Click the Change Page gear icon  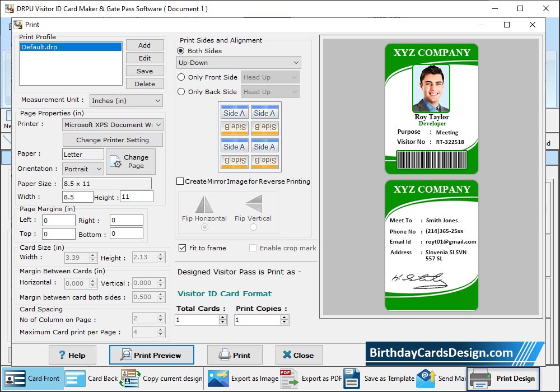(x=115, y=161)
